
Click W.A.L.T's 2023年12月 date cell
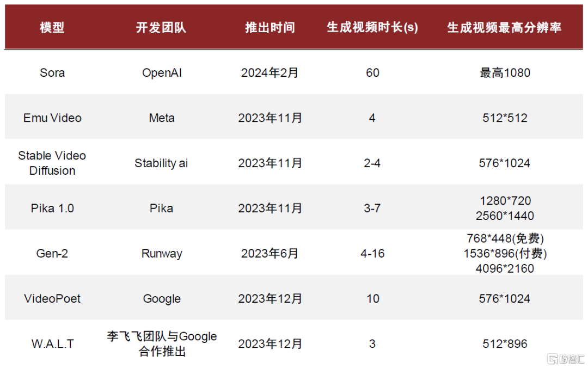point(270,344)
